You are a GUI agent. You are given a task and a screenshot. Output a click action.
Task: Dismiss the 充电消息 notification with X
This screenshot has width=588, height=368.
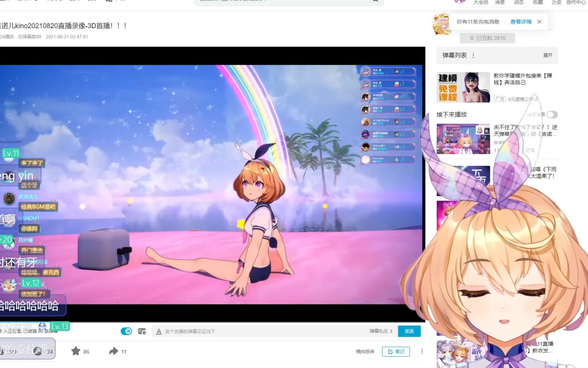tap(539, 22)
